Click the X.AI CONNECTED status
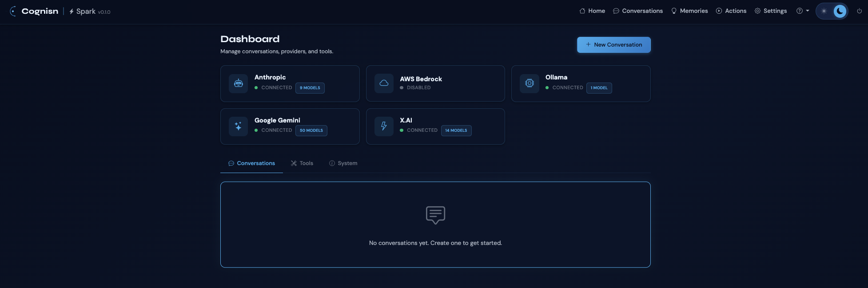The height and width of the screenshot is (288, 868). tap(419, 130)
